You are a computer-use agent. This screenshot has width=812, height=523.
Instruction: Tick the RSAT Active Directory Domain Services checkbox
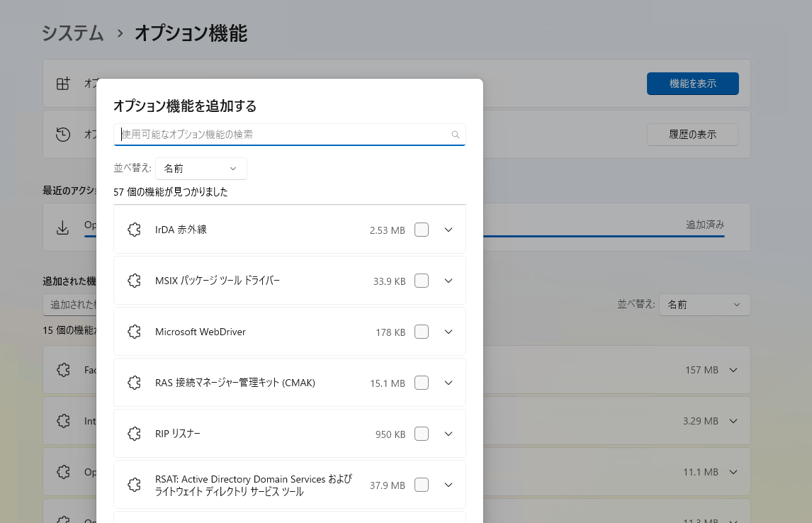click(422, 485)
